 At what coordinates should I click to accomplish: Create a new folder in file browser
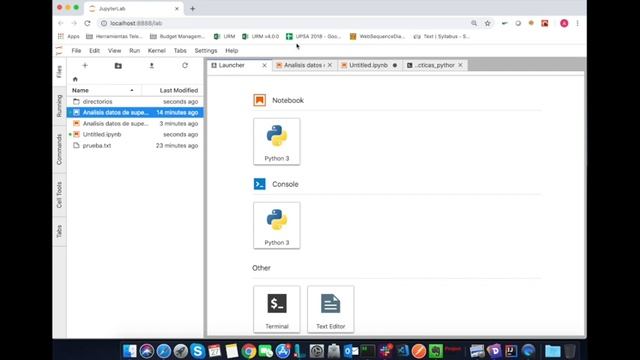pos(118,66)
